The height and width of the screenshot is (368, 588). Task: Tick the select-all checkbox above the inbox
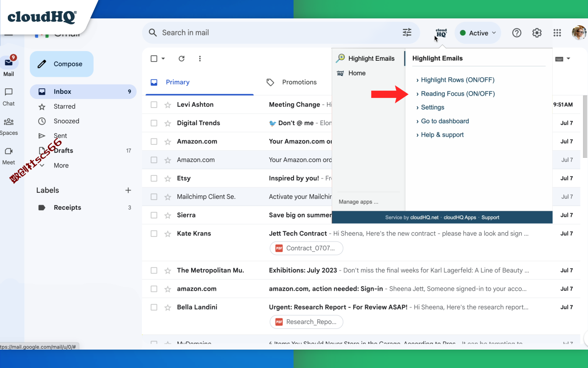tap(154, 58)
